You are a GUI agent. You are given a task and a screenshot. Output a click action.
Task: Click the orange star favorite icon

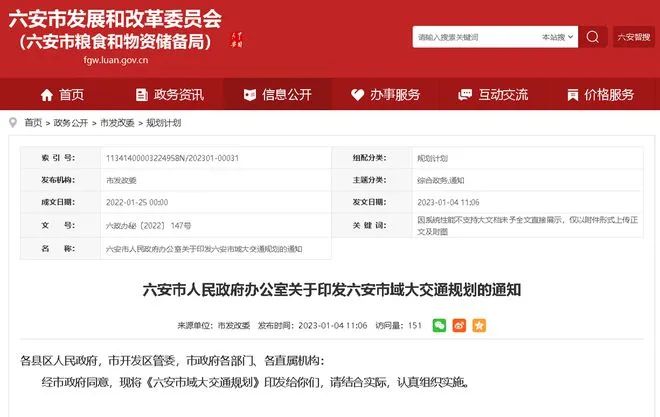479,325
